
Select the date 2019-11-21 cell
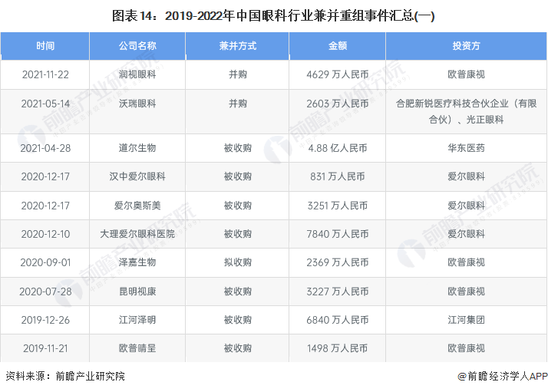point(45,348)
